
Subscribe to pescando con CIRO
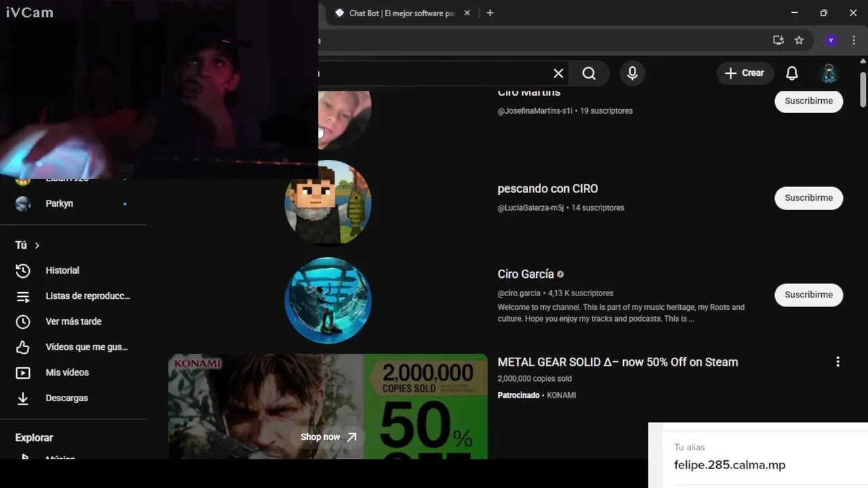point(808,198)
